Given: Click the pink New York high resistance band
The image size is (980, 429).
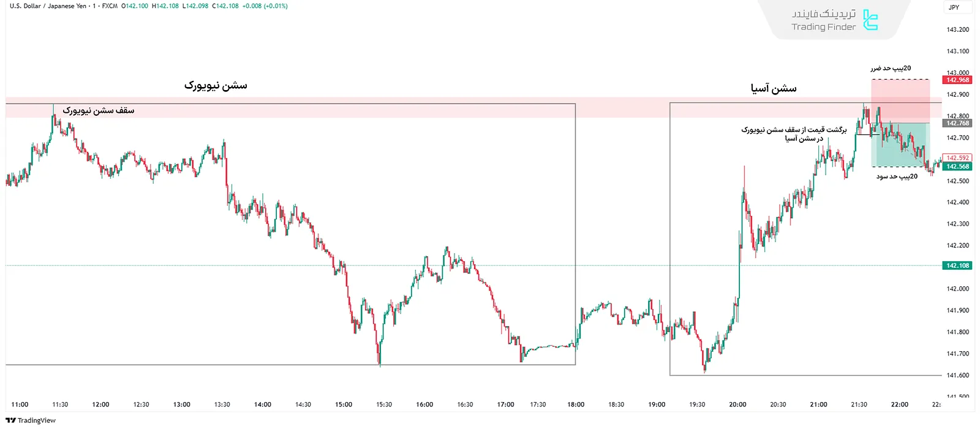Looking at the screenshot, I should [367, 107].
